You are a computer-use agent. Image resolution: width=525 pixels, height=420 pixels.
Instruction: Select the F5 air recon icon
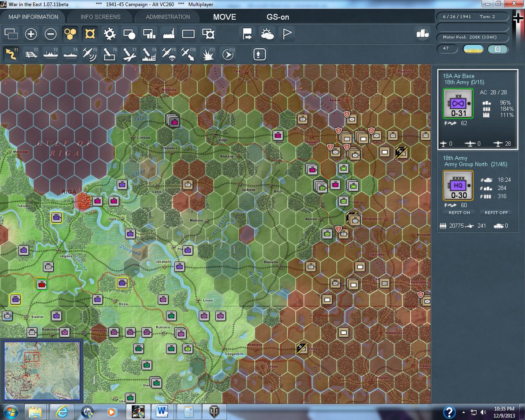point(90,54)
